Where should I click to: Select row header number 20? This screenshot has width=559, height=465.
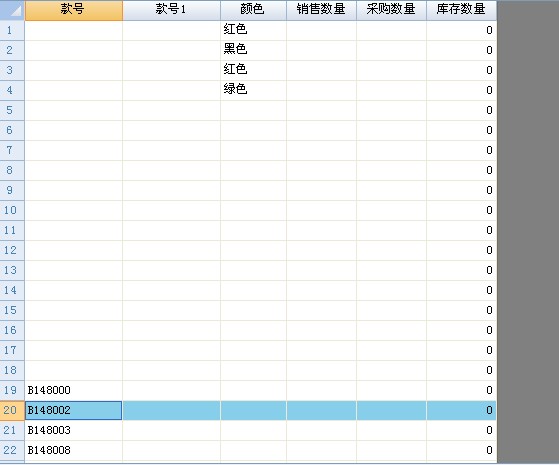(x=12, y=410)
